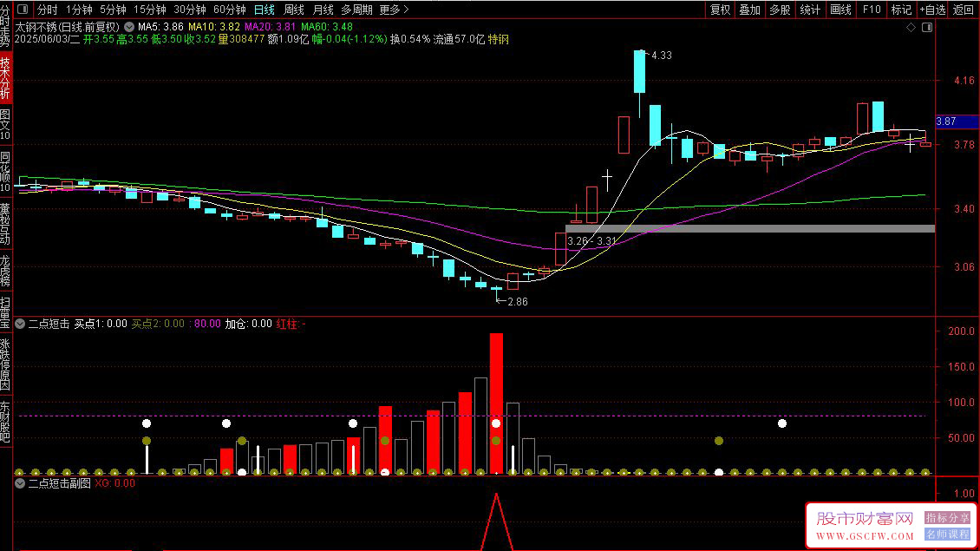Image resolution: width=980 pixels, height=551 pixels.
Task: Select the 5分钟 period tab
Action: tap(113, 10)
